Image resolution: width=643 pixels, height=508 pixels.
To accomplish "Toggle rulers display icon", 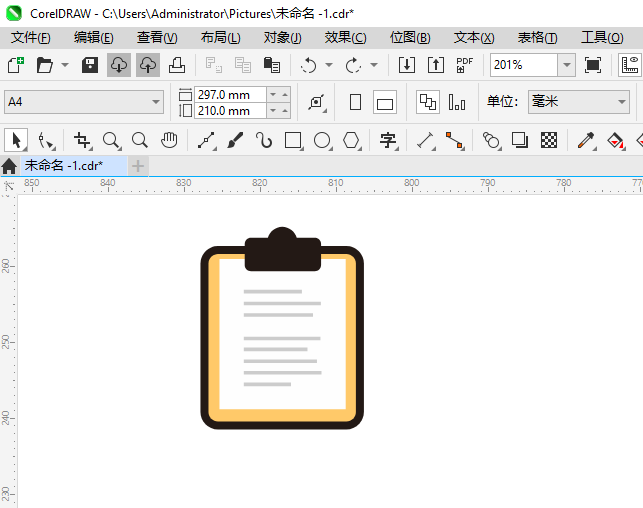I will 629,65.
